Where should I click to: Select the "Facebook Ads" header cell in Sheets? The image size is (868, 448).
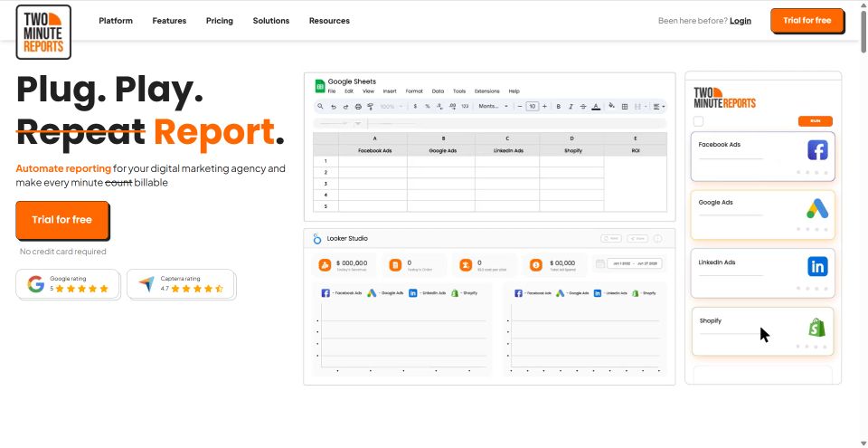(x=373, y=150)
